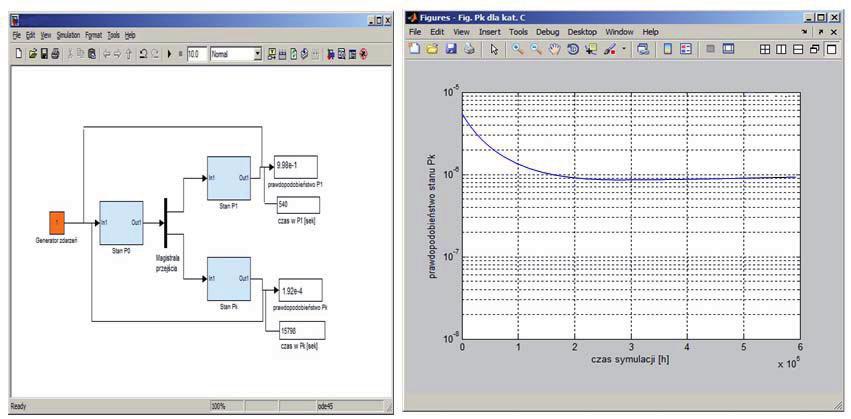Click Open File icon in Figures toolbar
Screen dimensions: 851x419
coord(433,49)
